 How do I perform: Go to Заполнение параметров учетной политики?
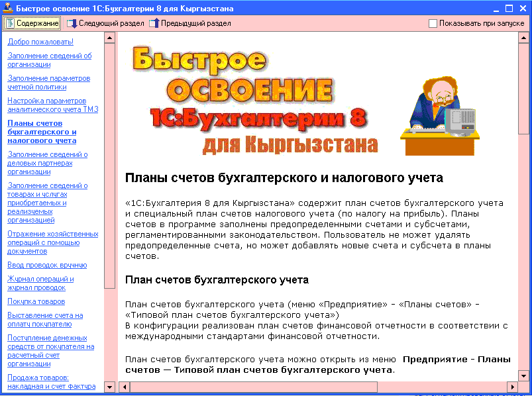tap(48, 82)
